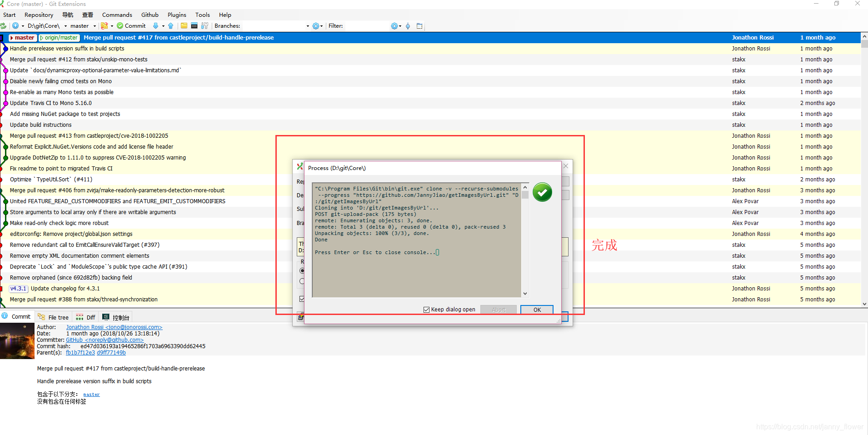Click the gear icon next to Branches box
The height and width of the screenshot is (435, 868).
pyautogui.click(x=316, y=26)
